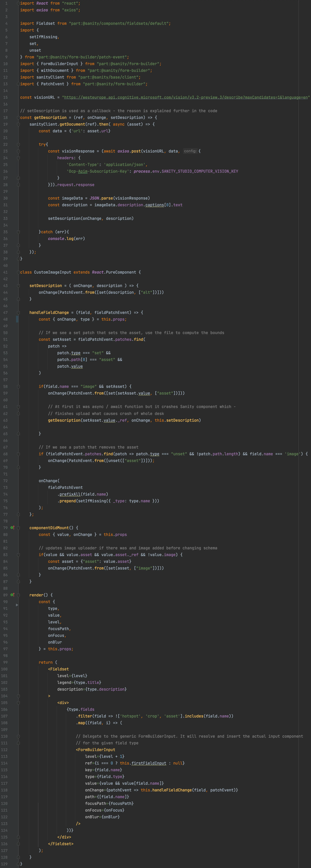The image size is (311, 868).
Task: Click implements gutter icon beside componentDidMount
Action: coord(12,528)
